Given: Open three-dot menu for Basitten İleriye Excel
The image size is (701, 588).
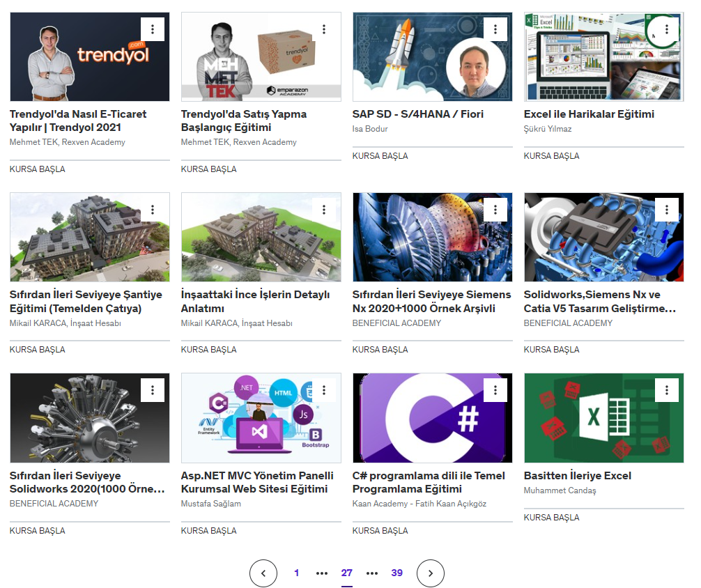Looking at the screenshot, I should 667,390.
